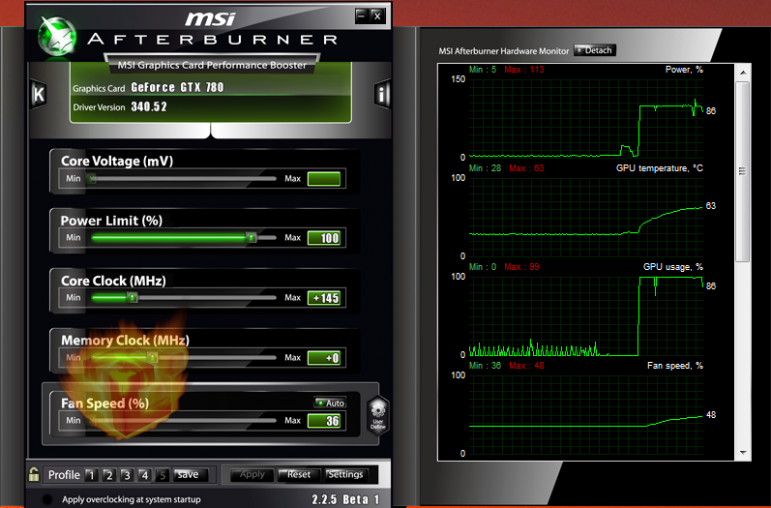Load profile slot 2
This screenshot has height=508, width=771.
tap(109, 475)
